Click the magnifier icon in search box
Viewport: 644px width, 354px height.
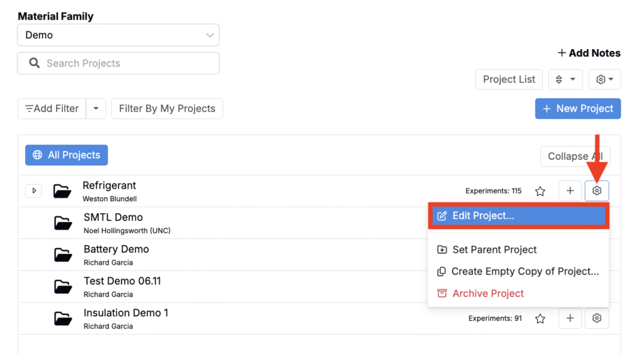coord(35,64)
